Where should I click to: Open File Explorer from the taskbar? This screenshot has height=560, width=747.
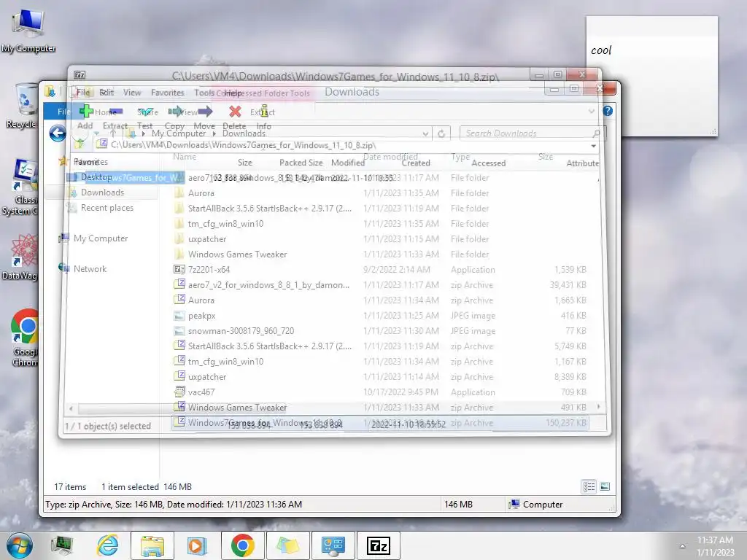pyautogui.click(x=152, y=545)
